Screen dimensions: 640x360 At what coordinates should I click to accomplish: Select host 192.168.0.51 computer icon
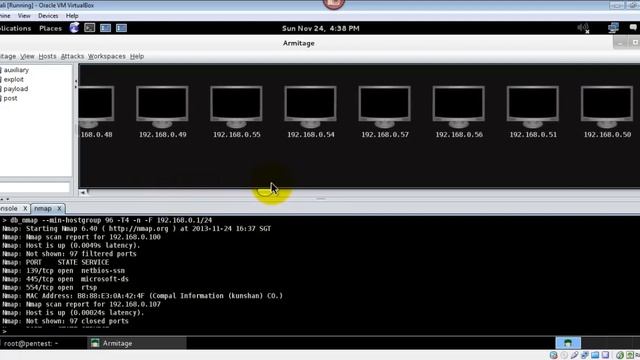[x=533, y=107]
